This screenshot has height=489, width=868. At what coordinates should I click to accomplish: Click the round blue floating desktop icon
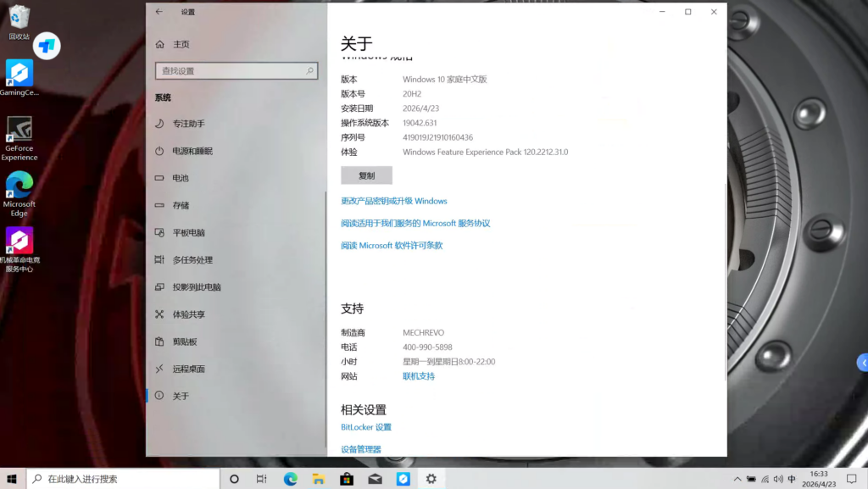coord(47,46)
